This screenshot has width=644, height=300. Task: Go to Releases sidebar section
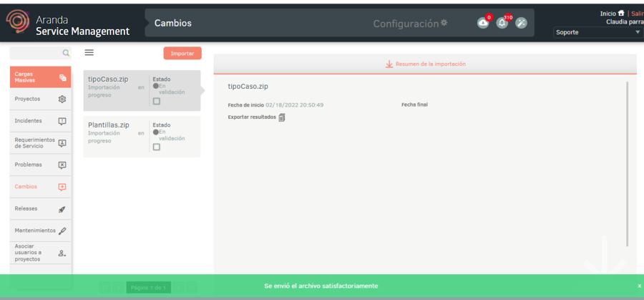40,209
